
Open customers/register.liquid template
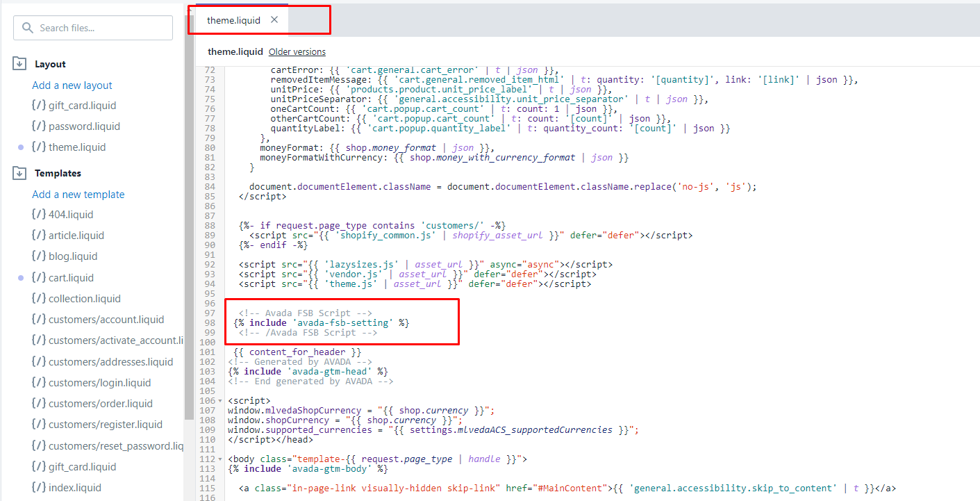click(x=106, y=425)
